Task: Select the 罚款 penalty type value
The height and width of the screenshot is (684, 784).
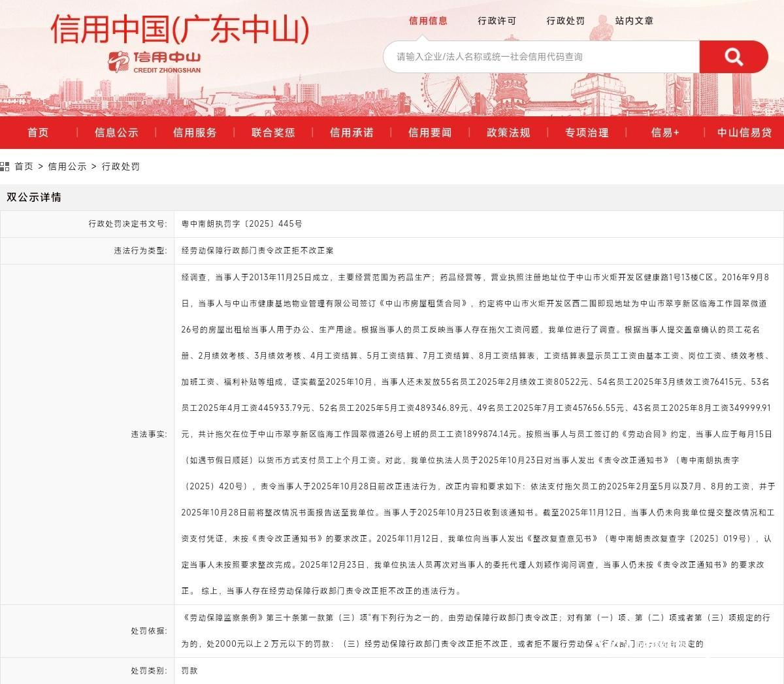Action: [189, 670]
